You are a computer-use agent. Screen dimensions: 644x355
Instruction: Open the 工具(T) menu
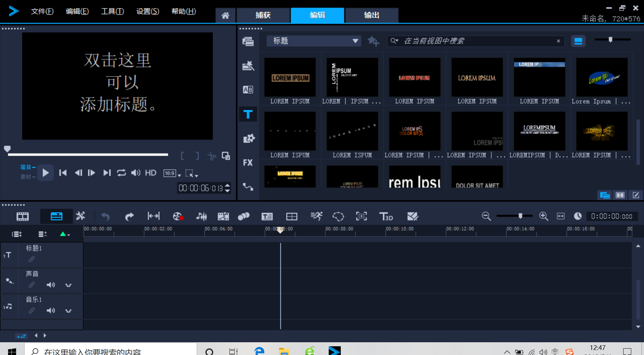[x=112, y=11]
